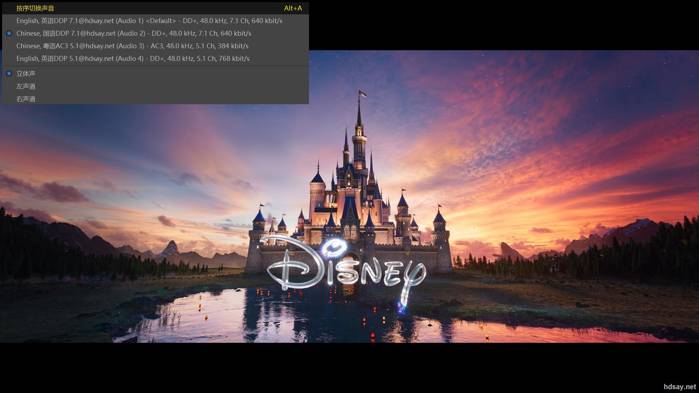Choose the Chinese DDP 7.1 Audio 2 track
The image size is (699, 393).
point(155,33)
